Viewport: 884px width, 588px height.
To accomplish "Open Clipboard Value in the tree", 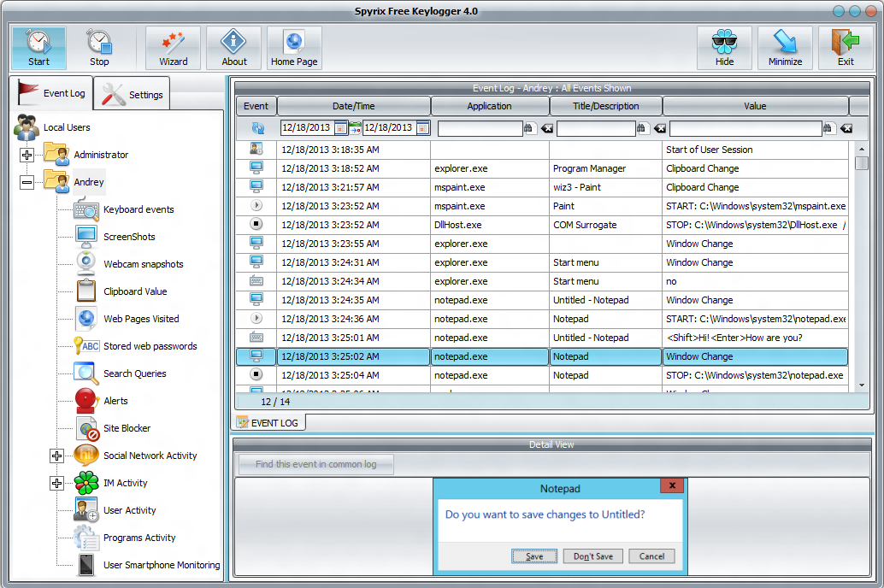I will pos(135,291).
